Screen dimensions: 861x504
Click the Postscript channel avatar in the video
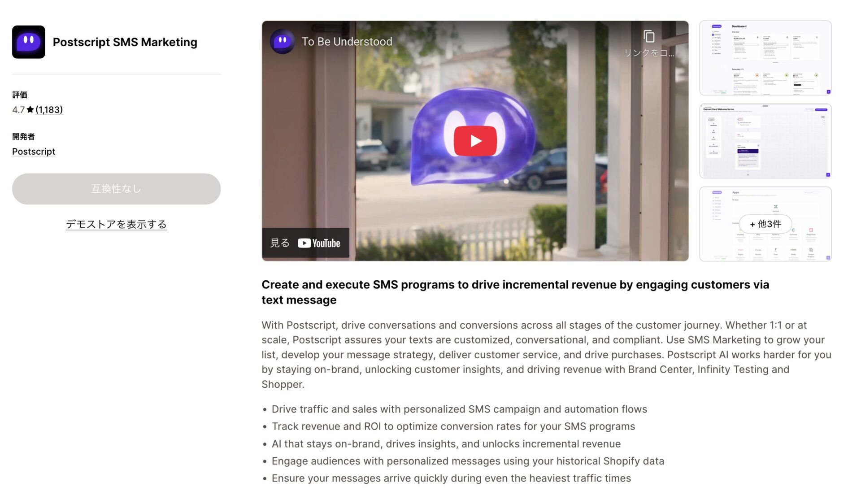283,42
